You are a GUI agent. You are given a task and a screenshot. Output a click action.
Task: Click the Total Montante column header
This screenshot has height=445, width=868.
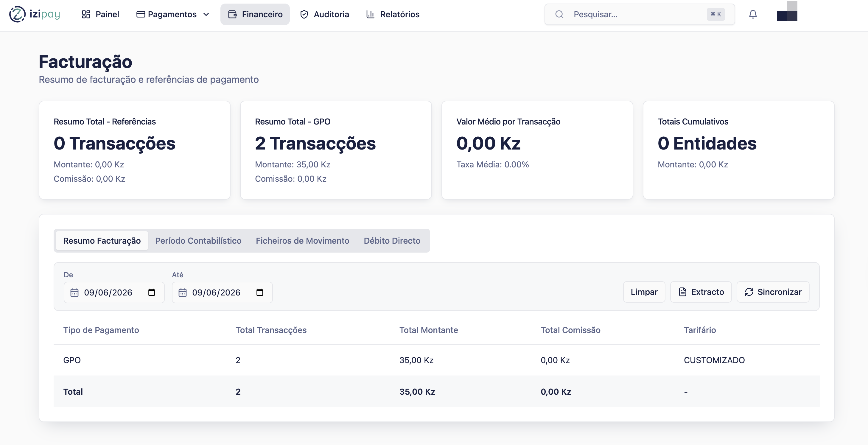[x=429, y=330]
